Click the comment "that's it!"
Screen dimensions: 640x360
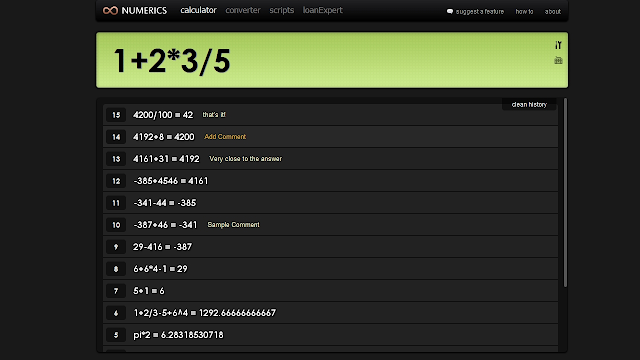click(x=214, y=115)
